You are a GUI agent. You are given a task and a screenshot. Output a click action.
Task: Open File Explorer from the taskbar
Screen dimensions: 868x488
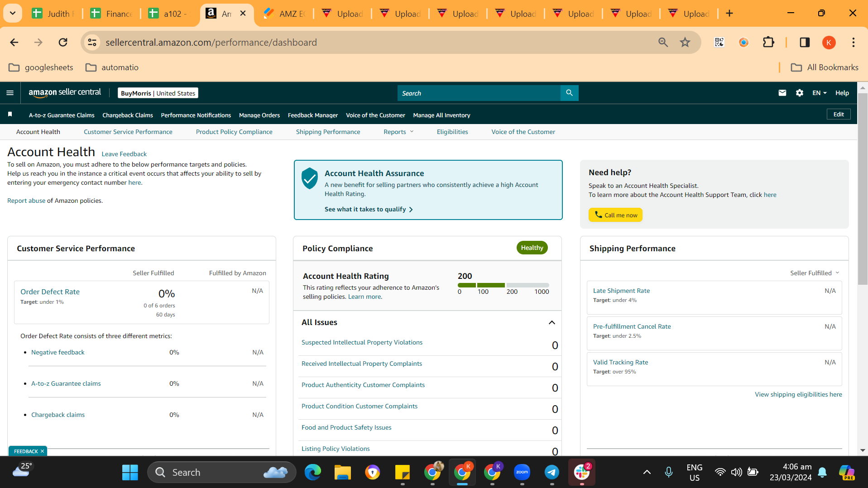pyautogui.click(x=343, y=472)
